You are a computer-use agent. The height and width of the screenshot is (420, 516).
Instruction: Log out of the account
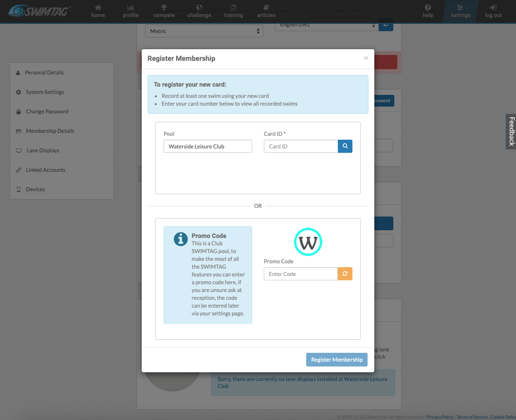pyautogui.click(x=493, y=11)
